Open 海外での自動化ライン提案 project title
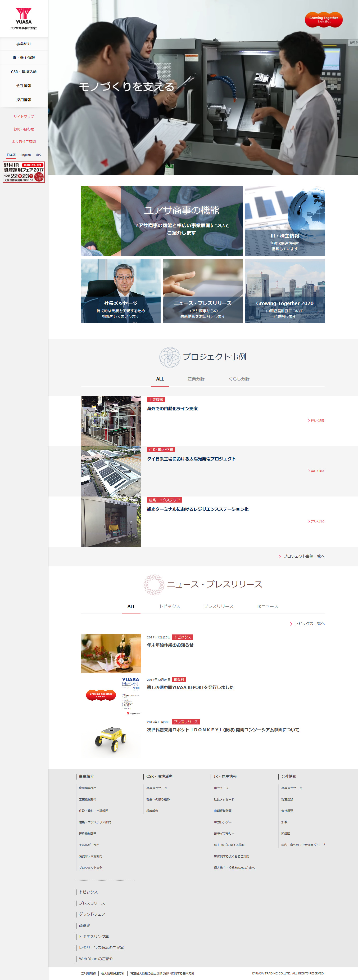Image resolution: width=358 pixels, height=980 pixels. [172, 409]
